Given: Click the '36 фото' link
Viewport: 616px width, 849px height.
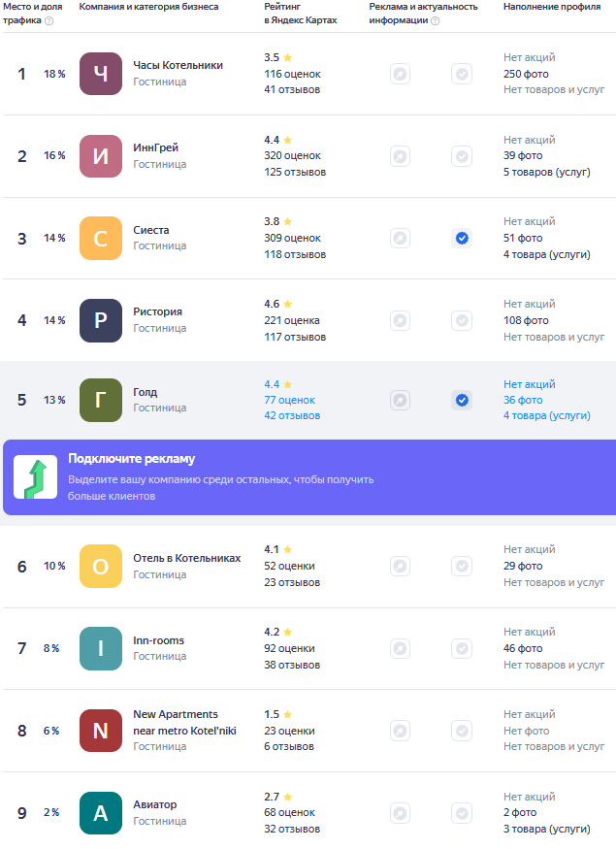Looking at the screenshot, I should pyautogui.click(x=523, y=400).
